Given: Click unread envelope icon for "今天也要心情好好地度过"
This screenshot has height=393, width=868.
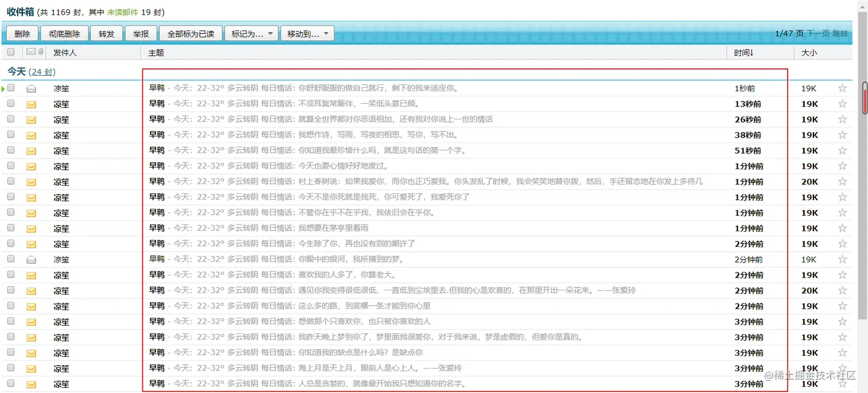Looking at the screenshot, I should (31, 166).
